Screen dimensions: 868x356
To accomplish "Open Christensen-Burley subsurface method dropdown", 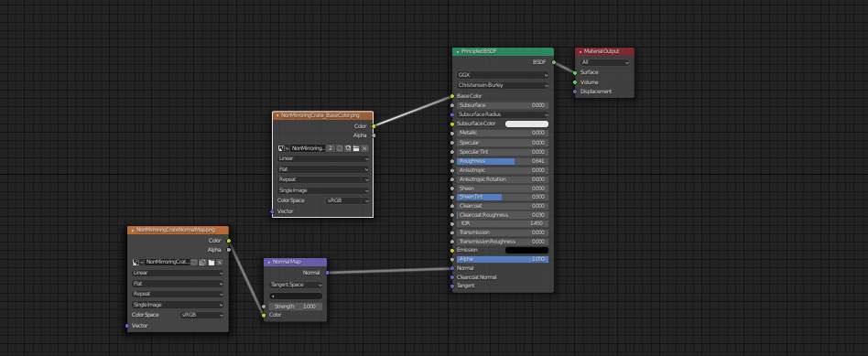I will click(x=503, y=85).
